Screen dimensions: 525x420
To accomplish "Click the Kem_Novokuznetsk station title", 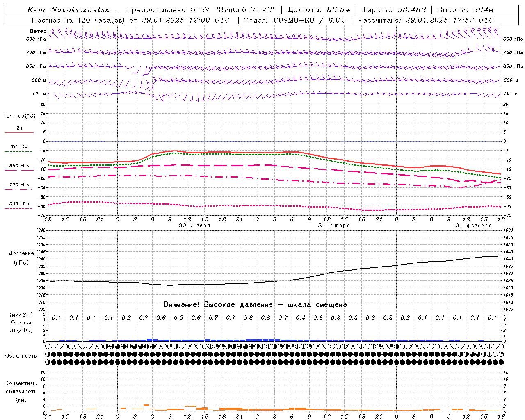I will (68, 10).
